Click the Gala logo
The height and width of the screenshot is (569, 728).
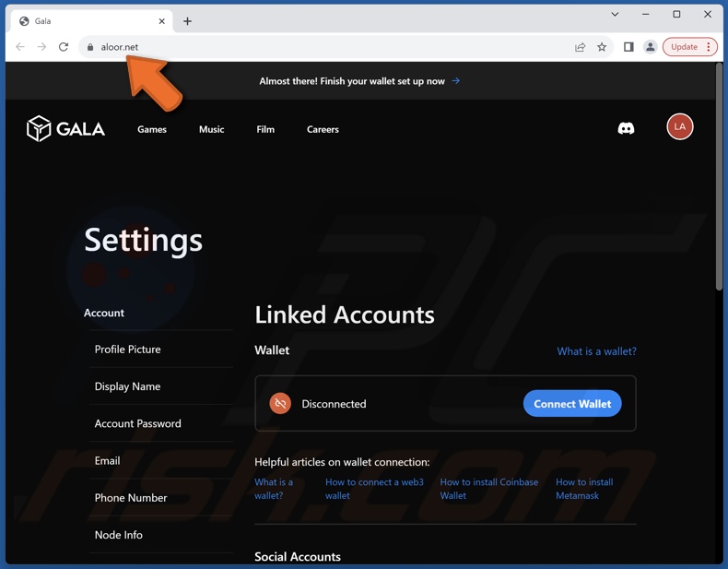[65, 129]
